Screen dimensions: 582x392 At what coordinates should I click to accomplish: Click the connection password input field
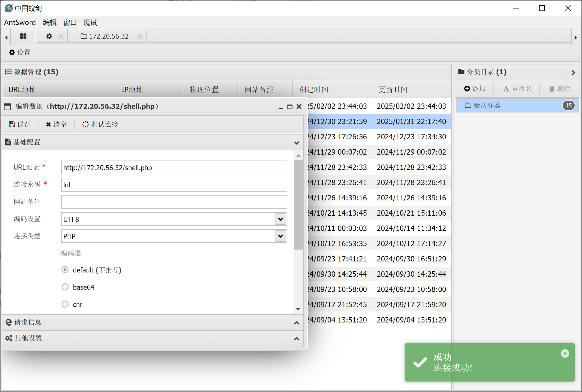174,185
